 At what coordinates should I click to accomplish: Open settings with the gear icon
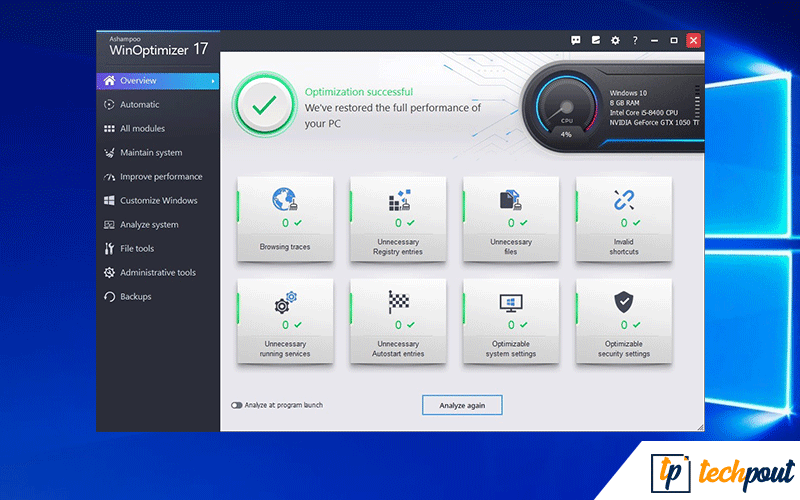pyautogui.click(x=615, y=40)
